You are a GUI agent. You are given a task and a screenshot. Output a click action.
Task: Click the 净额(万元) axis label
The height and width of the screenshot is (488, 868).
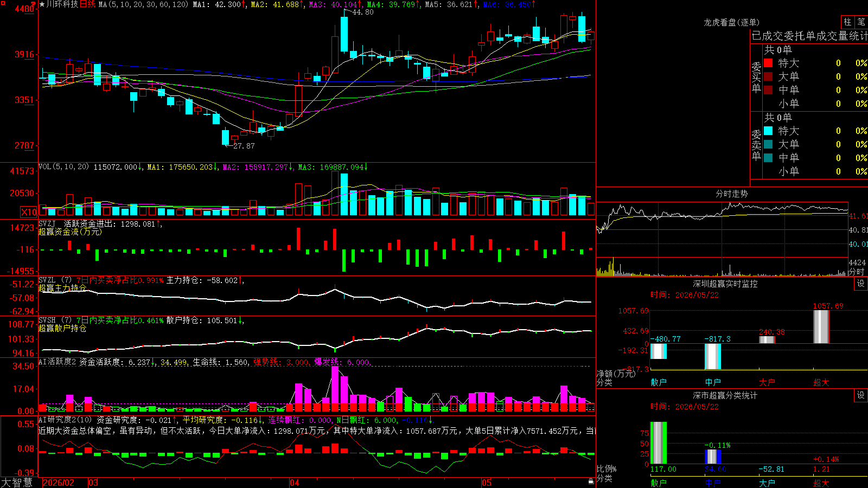point(616,374)
